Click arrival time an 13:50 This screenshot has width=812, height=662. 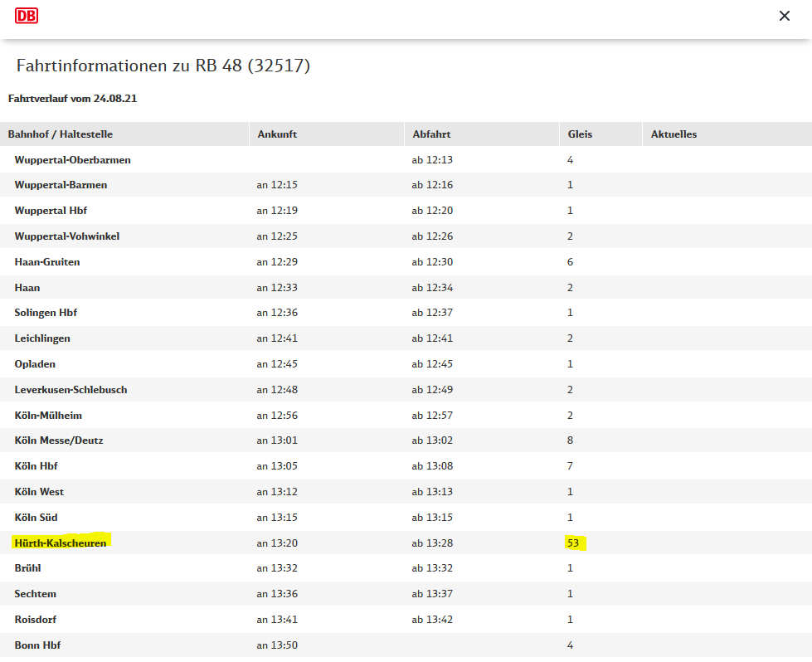[x=277, y=645]
